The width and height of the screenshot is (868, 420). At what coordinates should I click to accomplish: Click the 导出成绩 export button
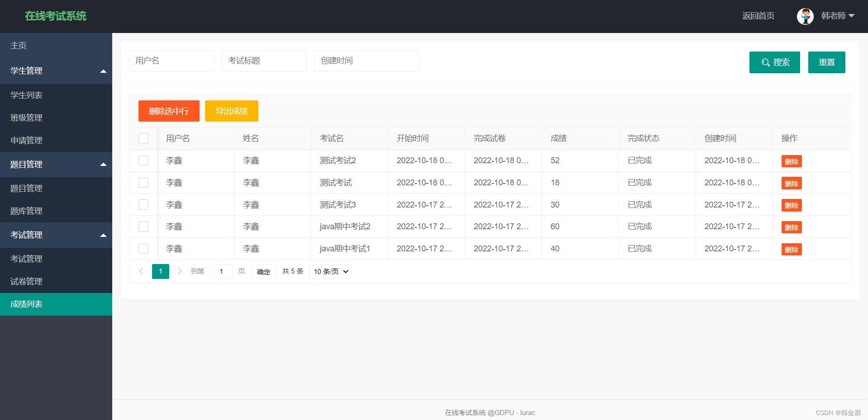232,111
